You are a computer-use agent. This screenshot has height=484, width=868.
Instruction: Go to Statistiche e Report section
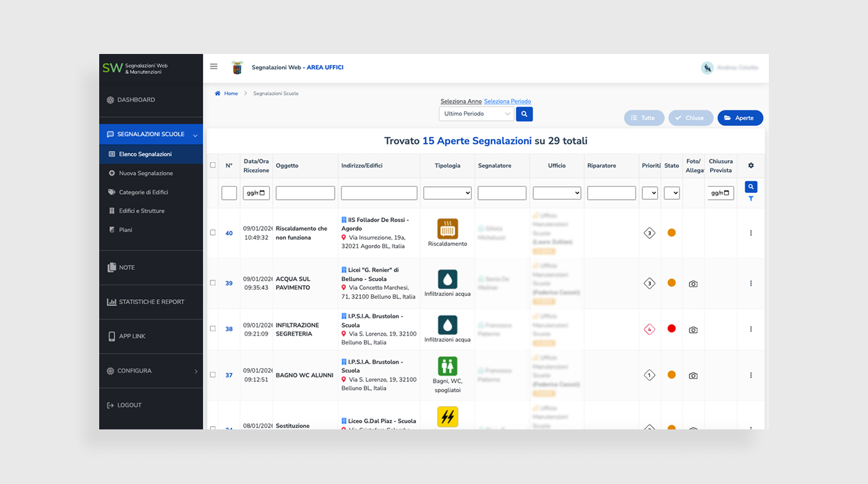[151, 302]
